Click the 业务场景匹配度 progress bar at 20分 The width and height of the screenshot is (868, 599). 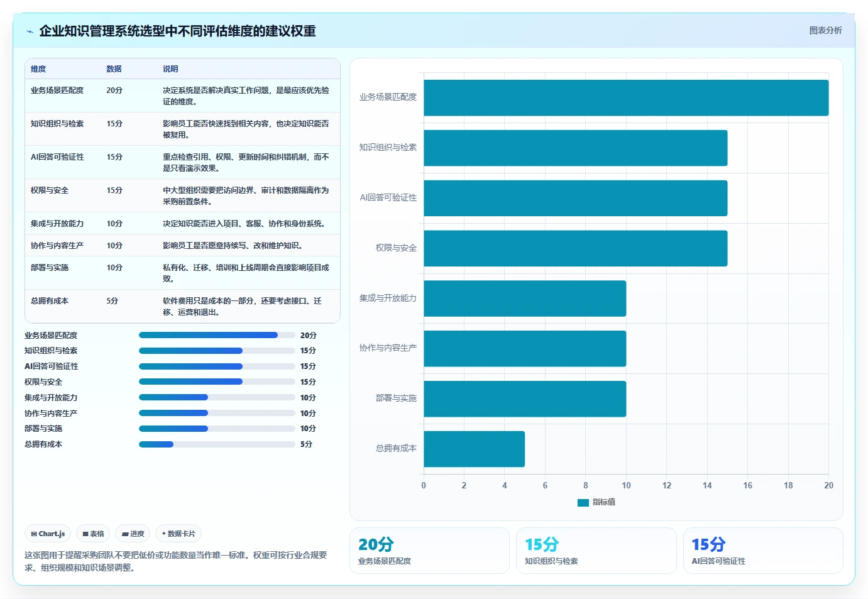coord(217,335)
